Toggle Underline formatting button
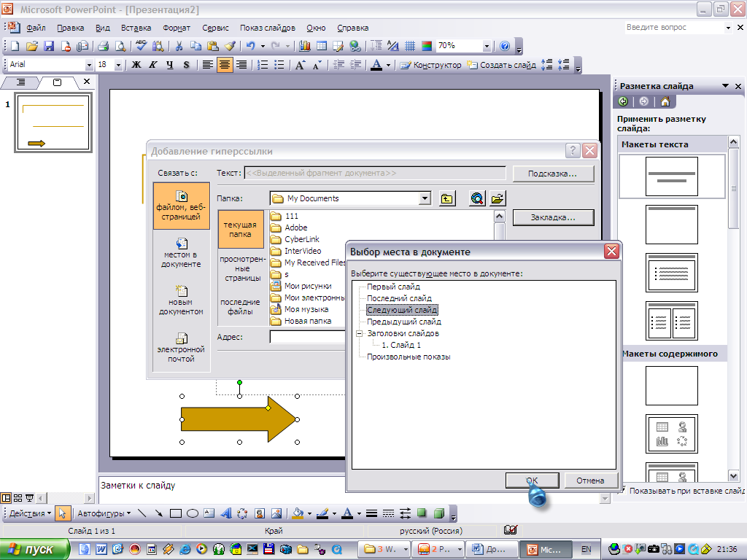 pos(169,65)
